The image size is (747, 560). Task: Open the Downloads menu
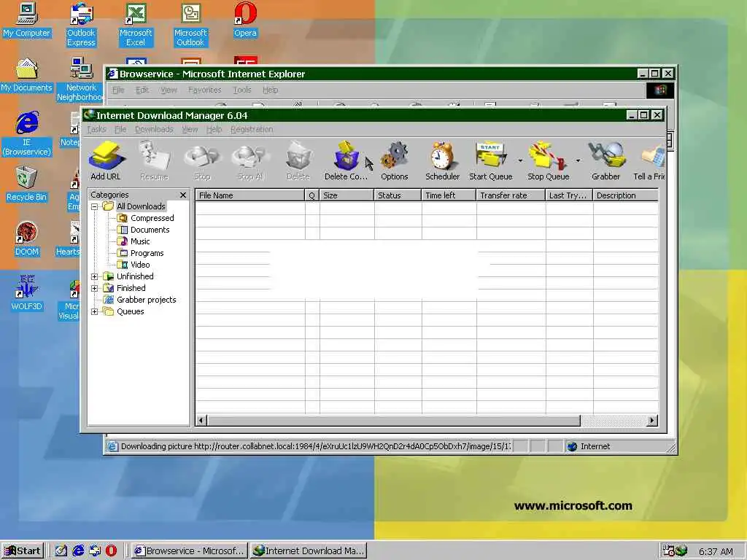click(x=154, y=130)
